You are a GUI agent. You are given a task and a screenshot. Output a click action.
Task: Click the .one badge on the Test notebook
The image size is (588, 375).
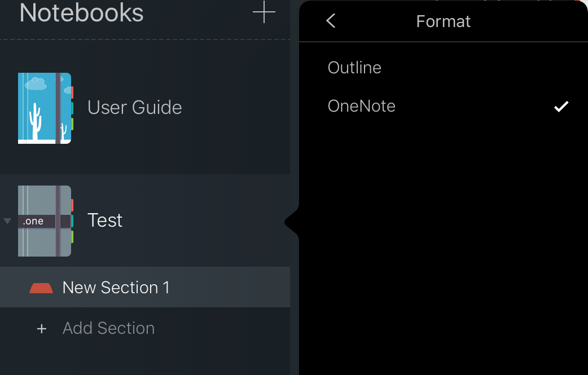coord(36,221)
